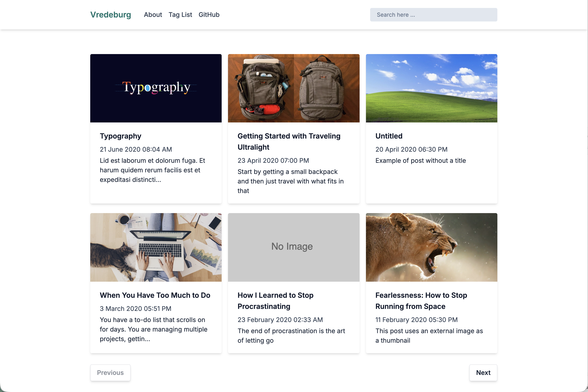Viewport: 588px width, 392px height.
Task: Open the roaring lioness thumbnail
Action: tap(431, 247)
